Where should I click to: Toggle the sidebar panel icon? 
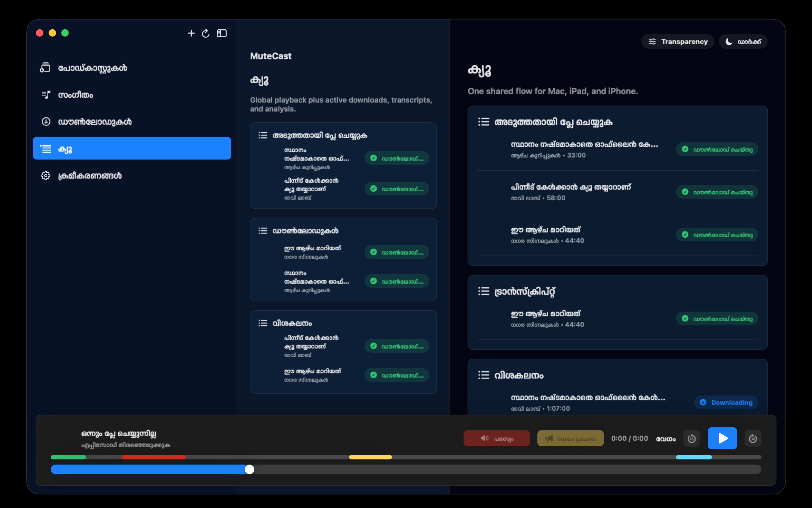pyautogui.click(x=222, y=33)
